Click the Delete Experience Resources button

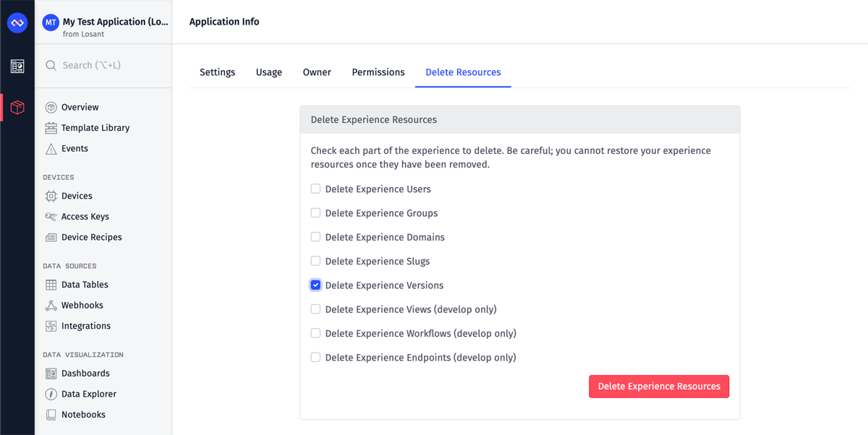(659, 387)
